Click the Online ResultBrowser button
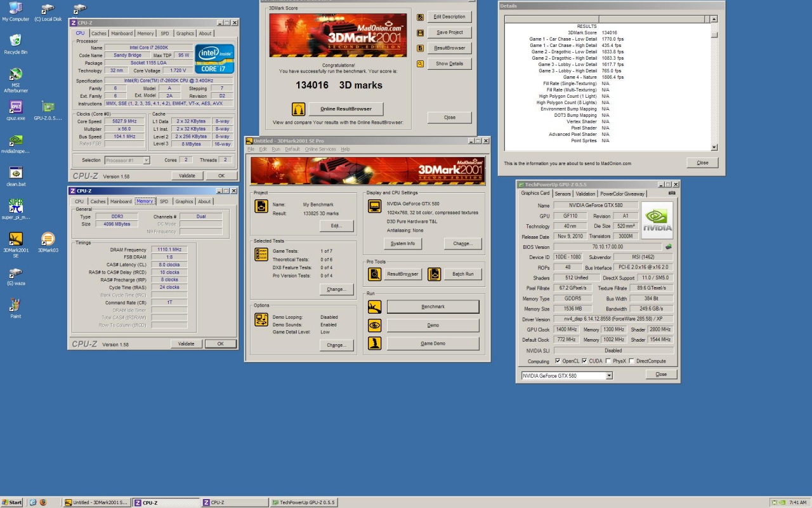This screenshot has height=508, width=812. (346, 109)
